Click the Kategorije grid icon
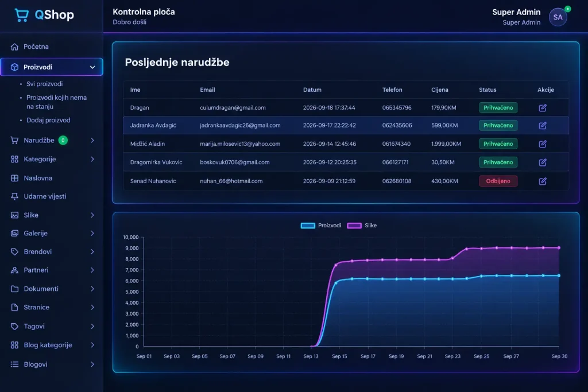The width and height of the screenshot is (588, 392). coord(14,160)
